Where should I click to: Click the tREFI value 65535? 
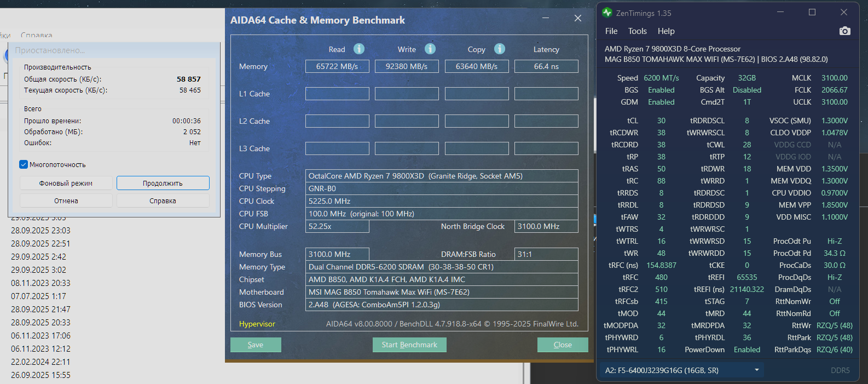point(747,277)
